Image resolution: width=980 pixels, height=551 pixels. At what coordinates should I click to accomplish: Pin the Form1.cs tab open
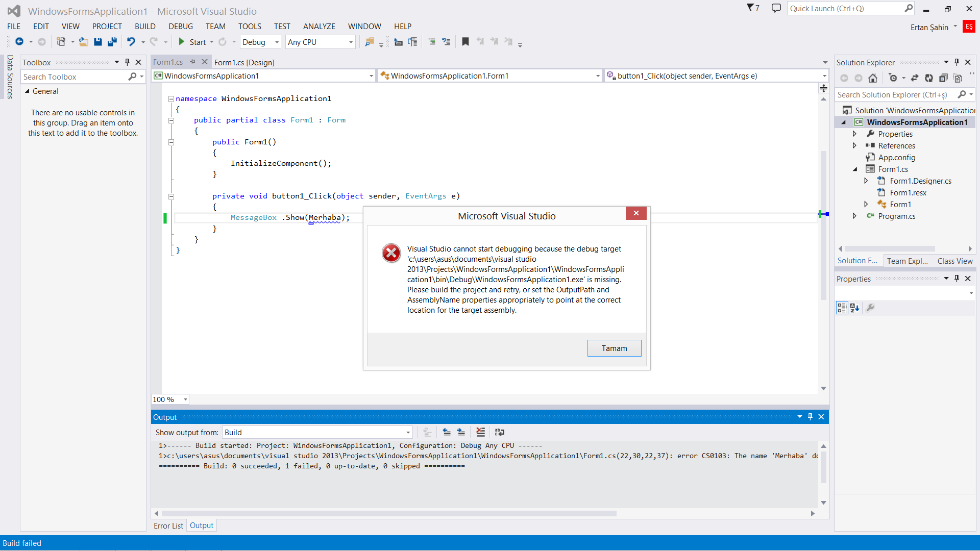click(193, 62)
